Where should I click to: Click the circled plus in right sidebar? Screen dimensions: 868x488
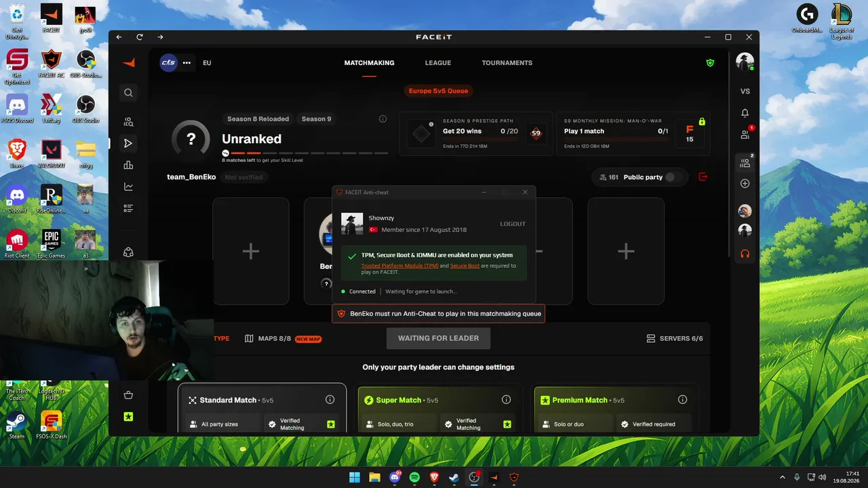(x=745, y=184)
